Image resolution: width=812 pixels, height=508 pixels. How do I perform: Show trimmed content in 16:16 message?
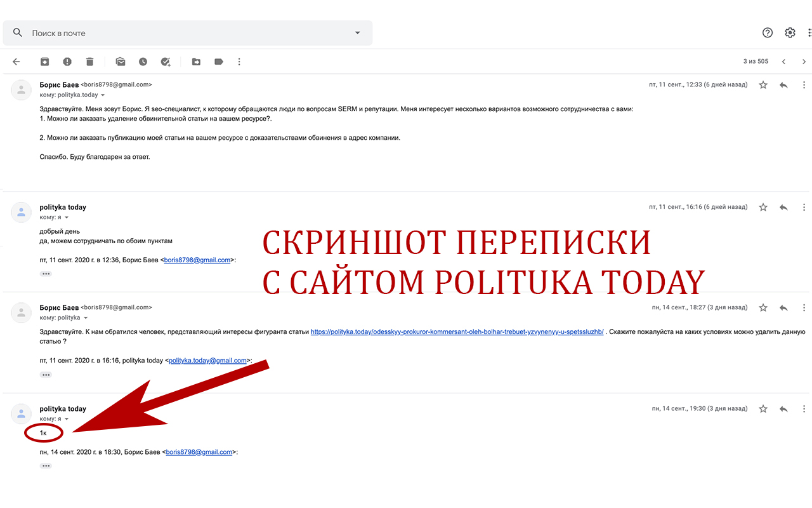coord(46,274)
